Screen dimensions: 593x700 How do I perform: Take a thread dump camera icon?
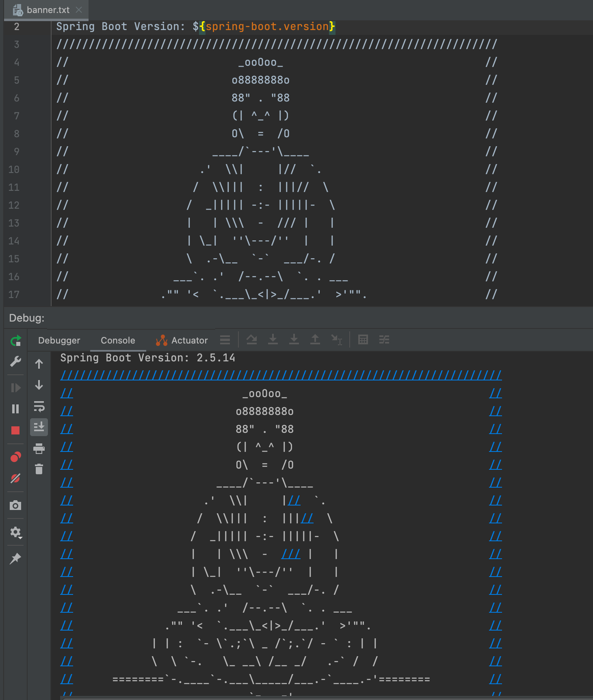coord(15,505)
